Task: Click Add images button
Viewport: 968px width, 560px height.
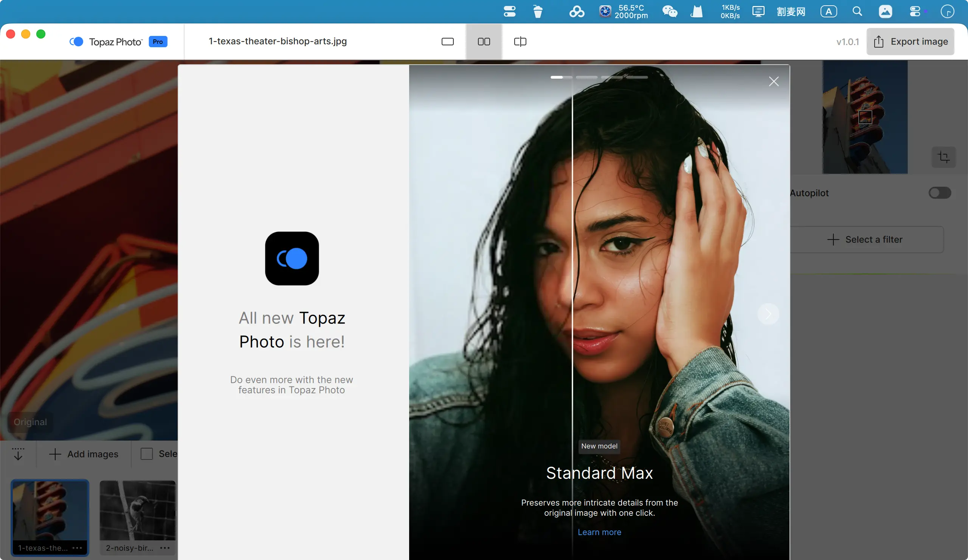Action: pos(84,454)
